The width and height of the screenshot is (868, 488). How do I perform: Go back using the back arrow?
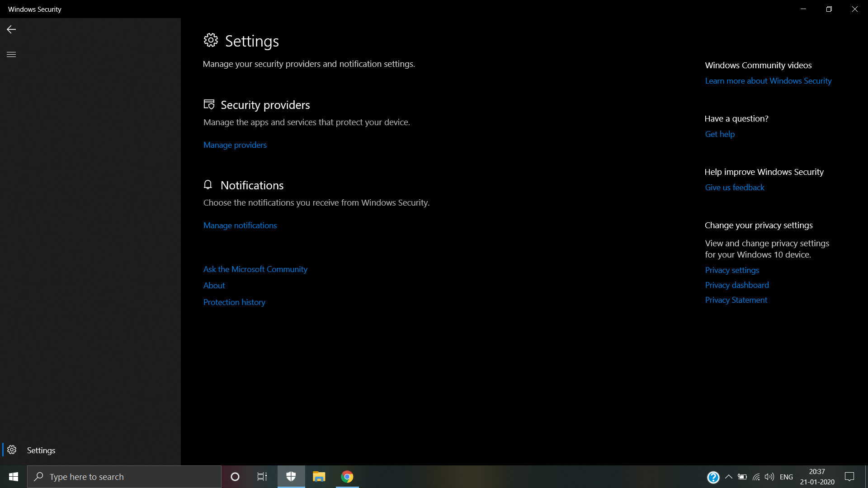(x=11, y=29)
